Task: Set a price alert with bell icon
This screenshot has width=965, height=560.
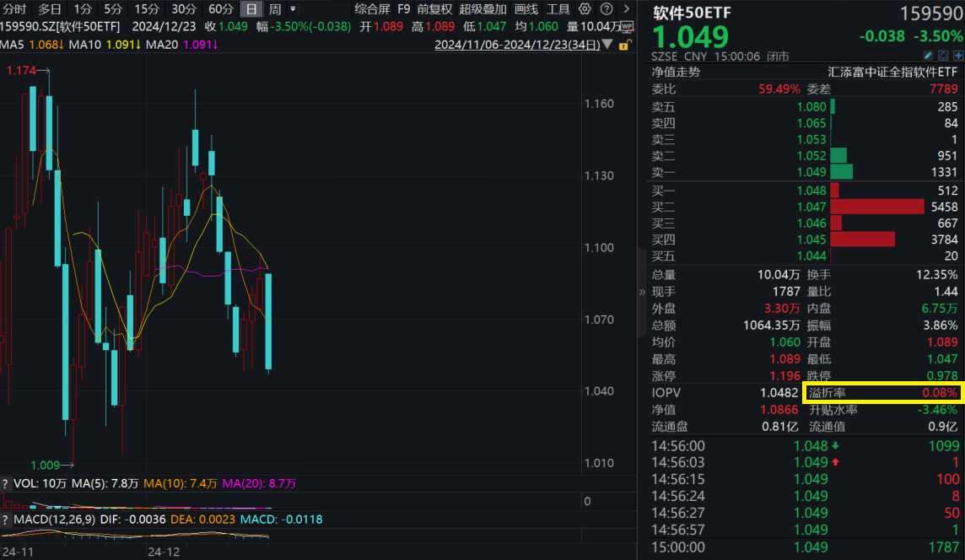Action: click(943, 56)
